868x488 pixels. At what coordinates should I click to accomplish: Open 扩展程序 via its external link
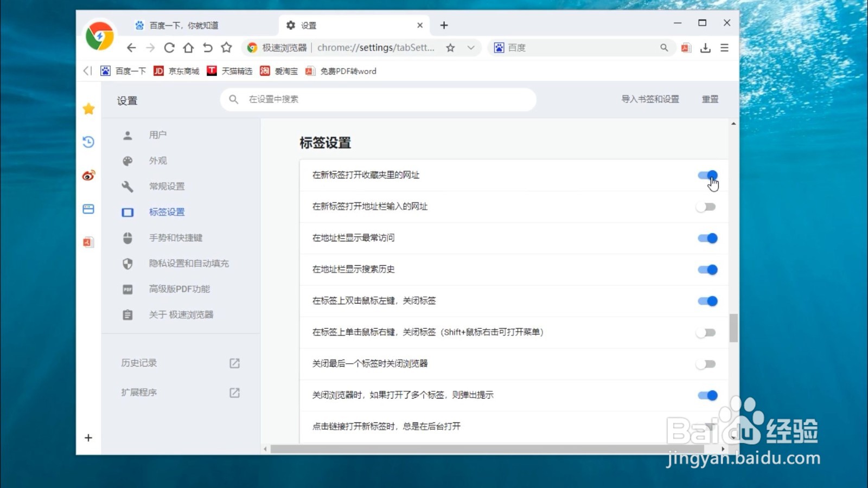234,392
